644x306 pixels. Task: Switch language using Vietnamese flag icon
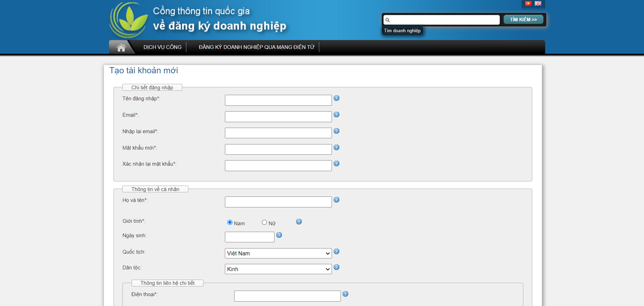[528, 3]
